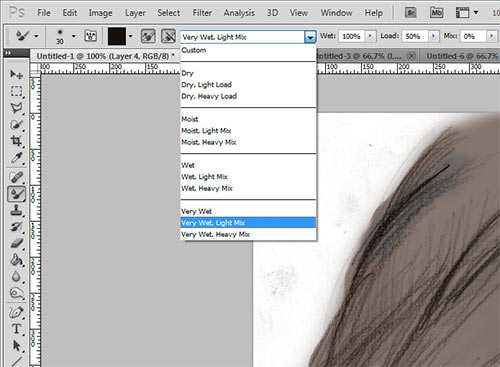Open the Load percentage slider arrow
The image size is (500, 367).
pos(433,36)
